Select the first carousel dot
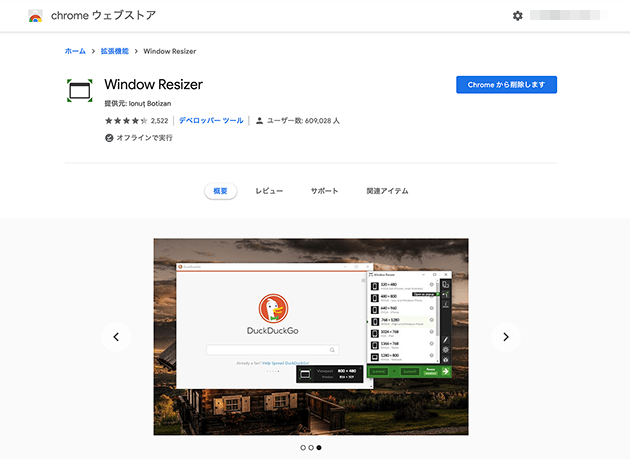 pos(303,448)
